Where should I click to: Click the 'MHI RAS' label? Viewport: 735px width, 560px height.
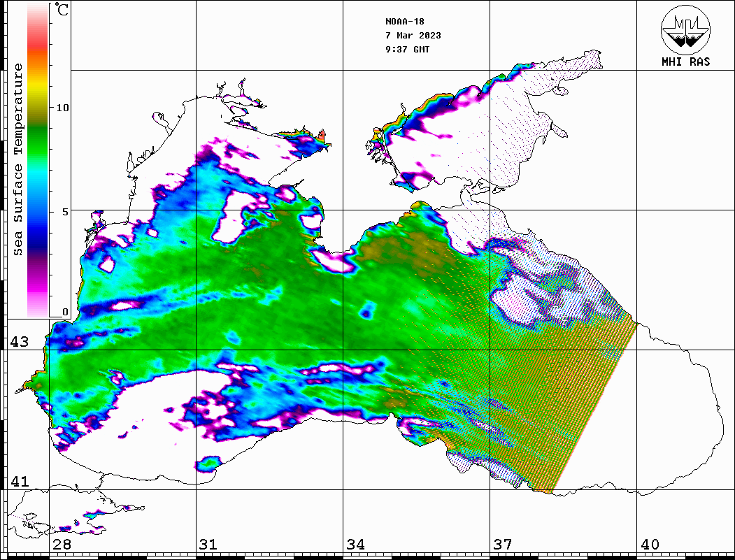click(x=686, y=62)
